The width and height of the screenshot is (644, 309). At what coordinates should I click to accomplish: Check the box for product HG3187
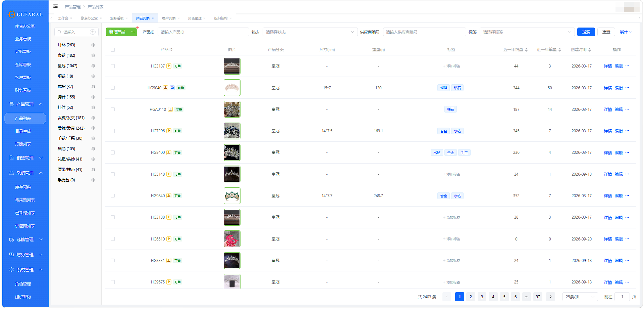point(113,66)
